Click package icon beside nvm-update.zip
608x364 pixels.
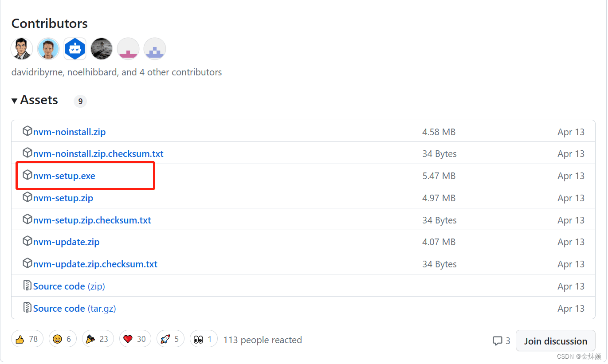[x=27, y=241]
